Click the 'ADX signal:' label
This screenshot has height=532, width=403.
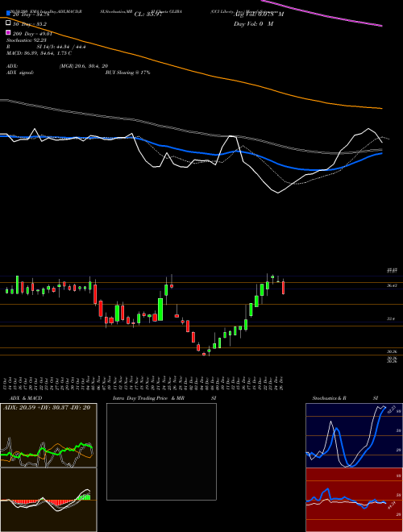20,73
